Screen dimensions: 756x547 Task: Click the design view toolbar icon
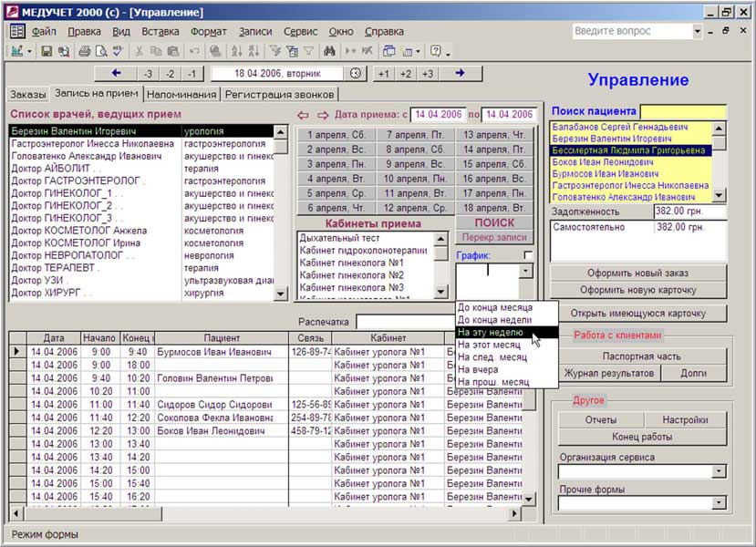17,51
